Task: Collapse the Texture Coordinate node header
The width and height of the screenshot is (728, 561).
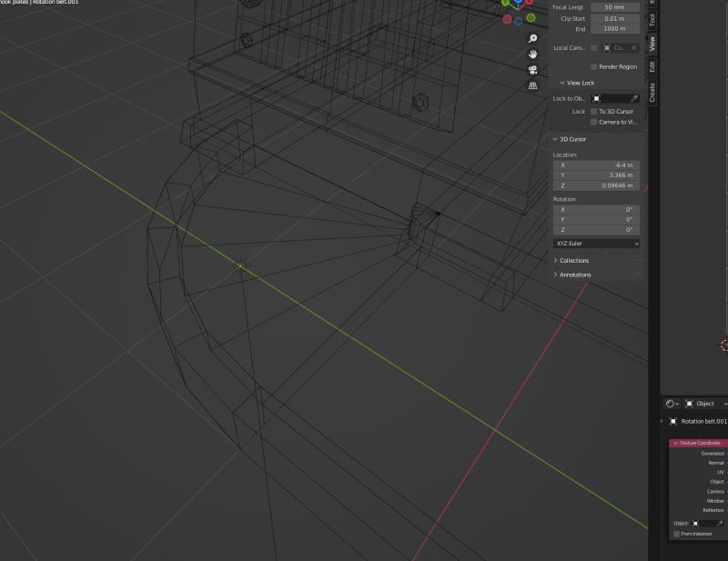Action: (x=675, y=443)
